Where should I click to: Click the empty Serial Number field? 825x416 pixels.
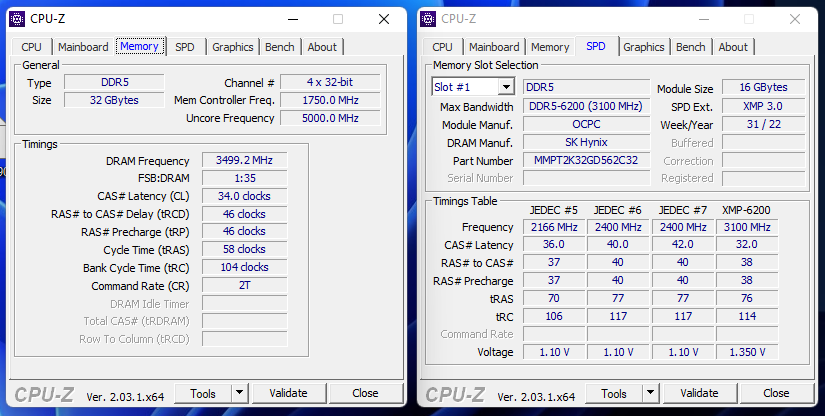586,178
